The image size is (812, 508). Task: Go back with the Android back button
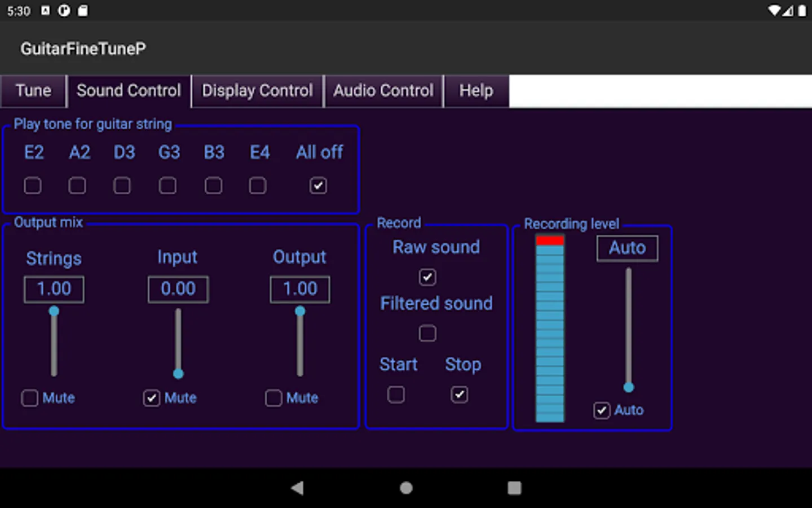click(297, 488)
